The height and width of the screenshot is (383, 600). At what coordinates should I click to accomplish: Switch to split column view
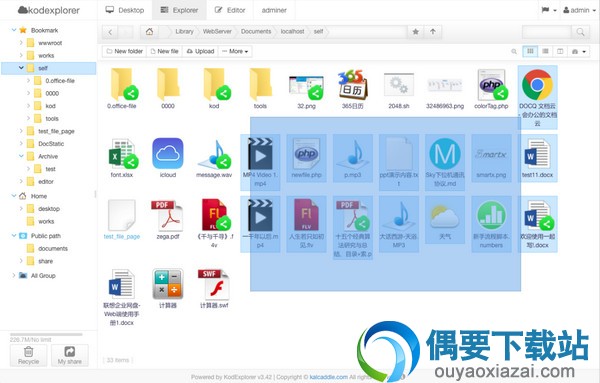pyautogui.click(x=560, y=51)
